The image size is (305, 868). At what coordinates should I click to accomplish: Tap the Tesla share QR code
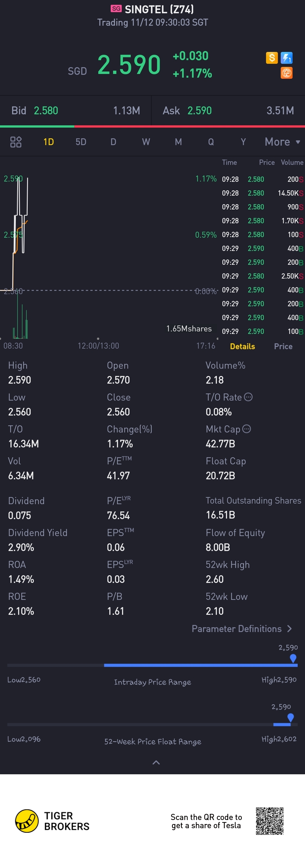(x=270, y=821)
